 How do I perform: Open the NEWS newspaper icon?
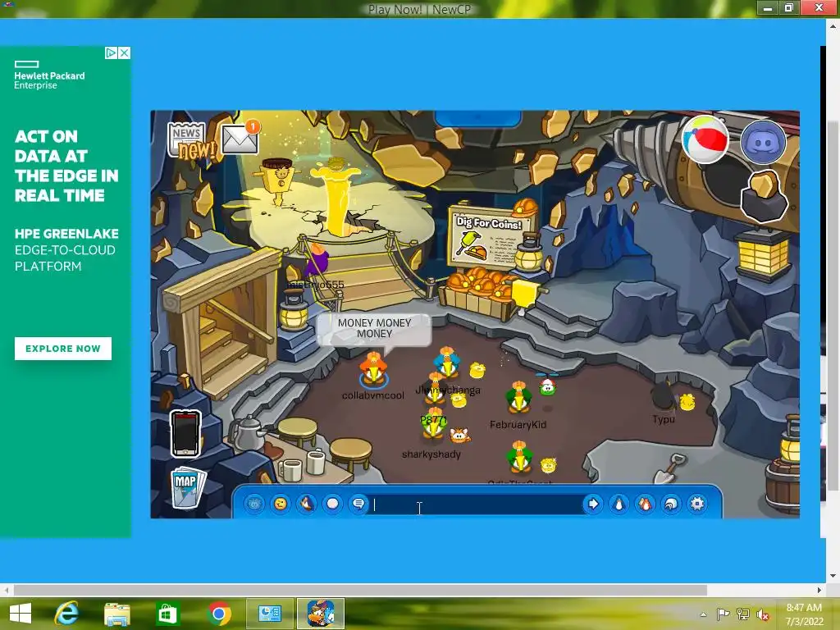click(186, 140)
